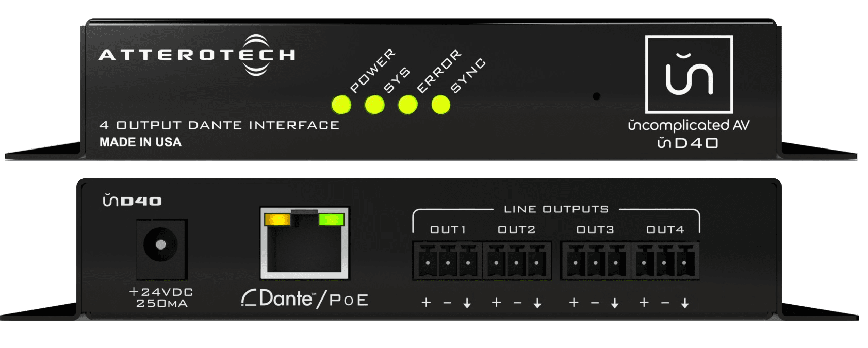Click the Dante/PoE Ethernet port
Image resolution: width=868 pixels, height=348 pixels.
click(x=304, y=243)
